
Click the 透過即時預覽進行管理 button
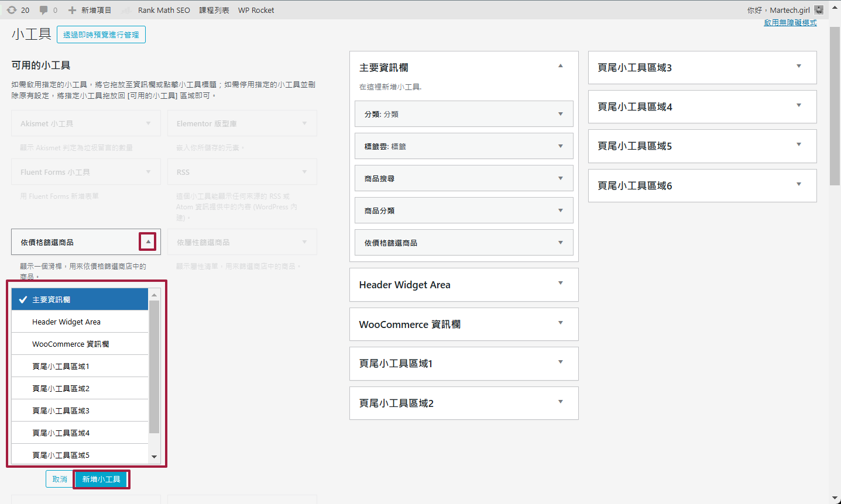(x=101, y=34)
